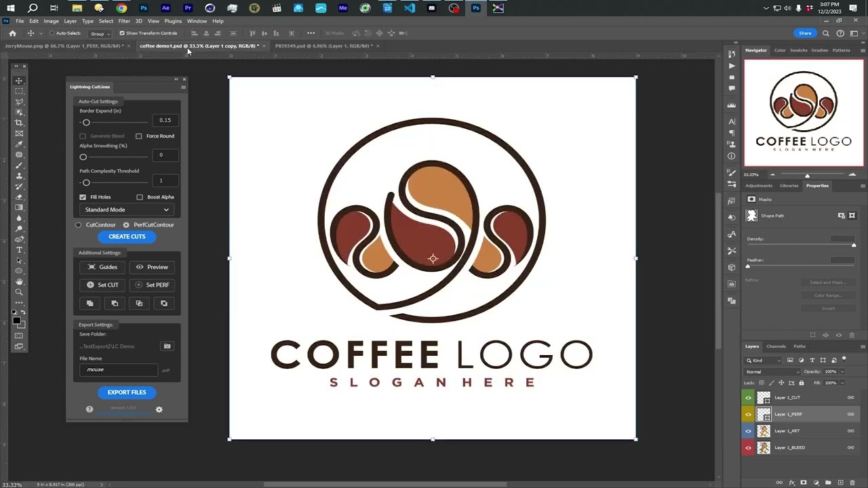
Task: Switch to the Swatches panel tab
Action: point(799,50)
